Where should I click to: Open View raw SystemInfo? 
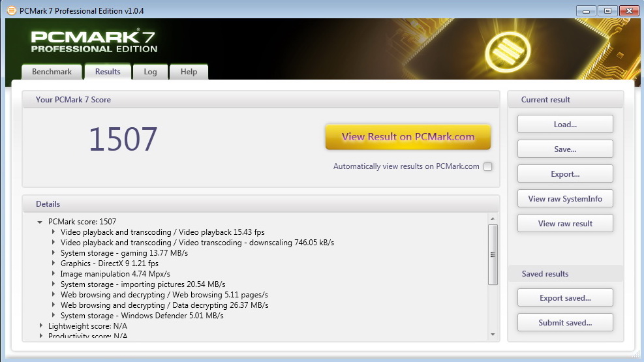565,199
